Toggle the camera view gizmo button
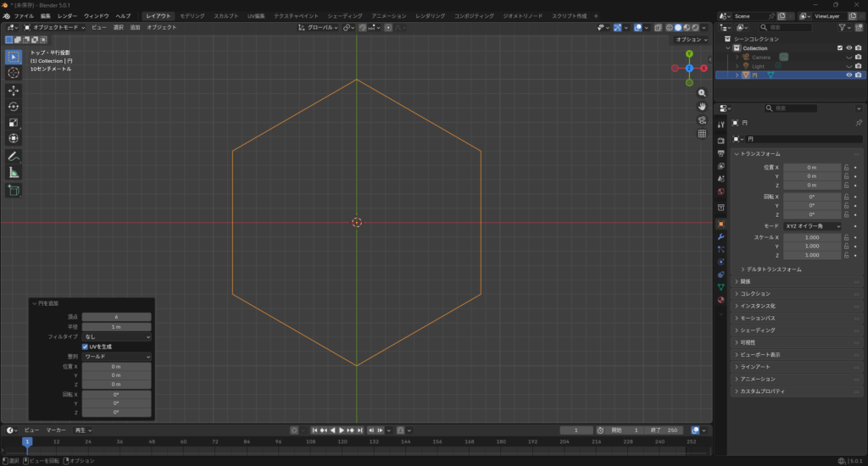 702,119
